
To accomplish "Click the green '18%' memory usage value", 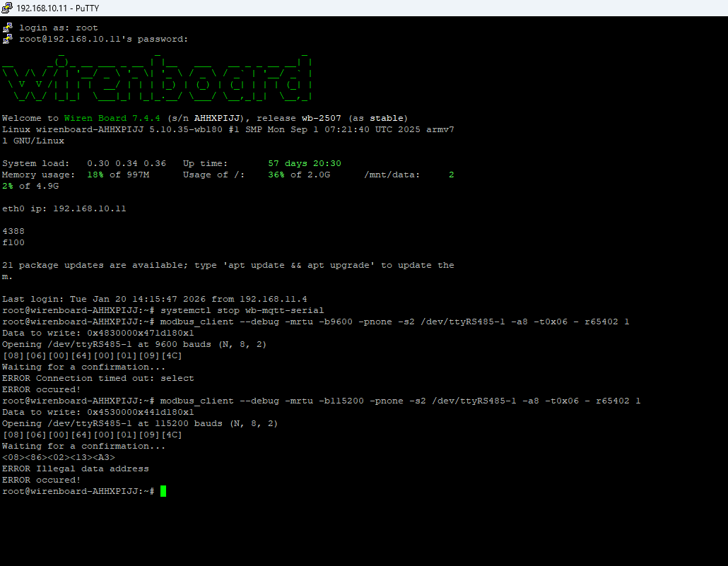I will pyautogui.click(x=95, y=175).
